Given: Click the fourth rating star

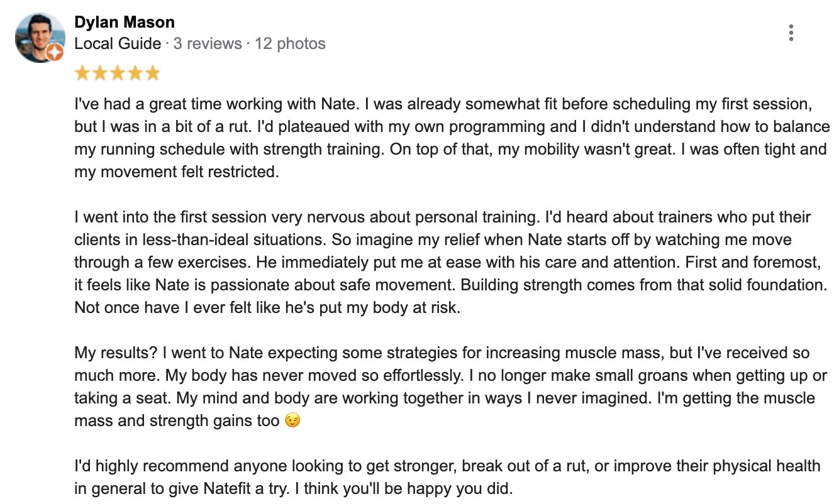Looking at the screenshot, I should click(135, 74).
